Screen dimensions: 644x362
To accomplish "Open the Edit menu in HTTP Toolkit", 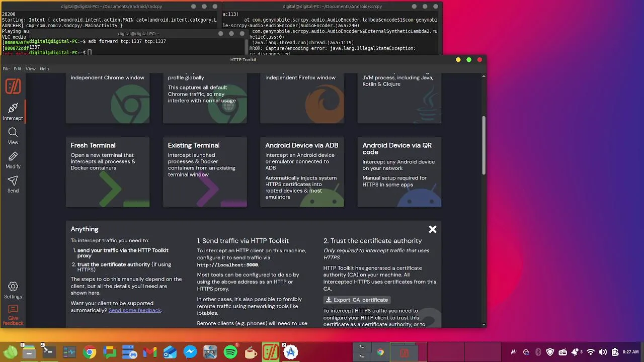I will [x=18, y=69].
